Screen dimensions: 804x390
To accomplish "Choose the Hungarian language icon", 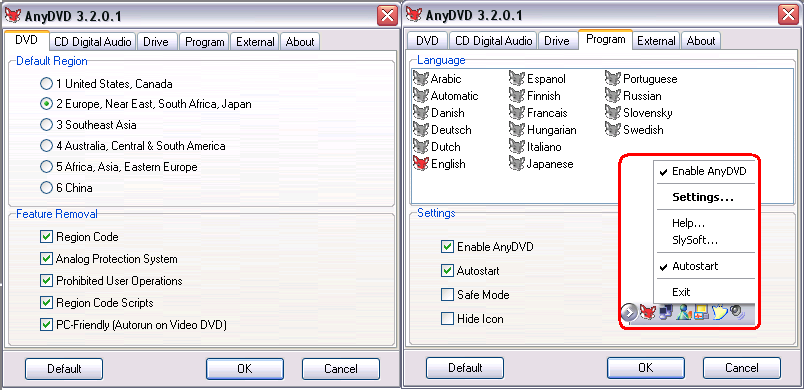I will click(x=517, y=130).
